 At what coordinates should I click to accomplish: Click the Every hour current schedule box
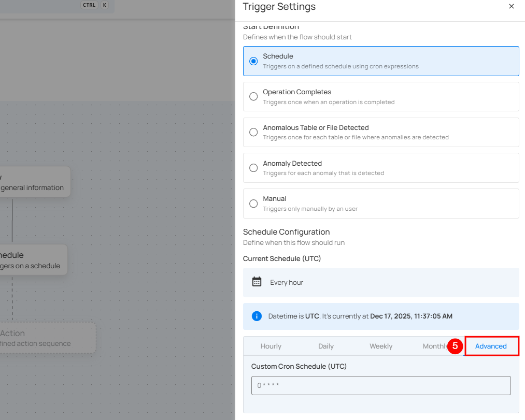click(x=381, y=282)
